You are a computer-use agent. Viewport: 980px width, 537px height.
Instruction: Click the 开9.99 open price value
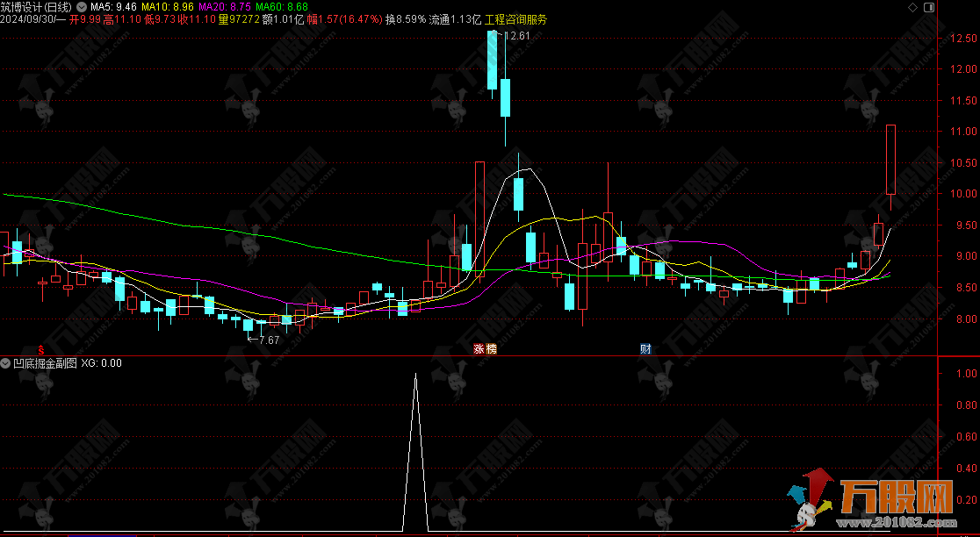coord(85,19)
